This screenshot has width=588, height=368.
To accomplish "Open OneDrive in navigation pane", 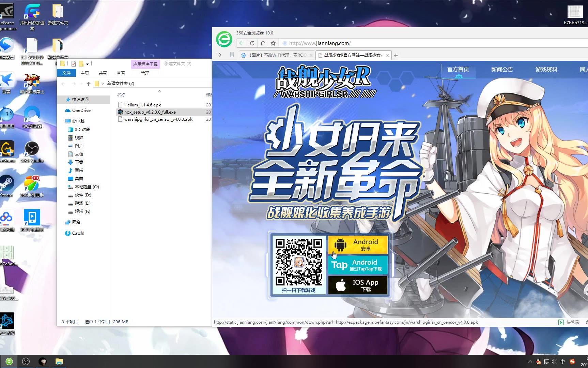I will pyautogui.click(x=81, y=111).
